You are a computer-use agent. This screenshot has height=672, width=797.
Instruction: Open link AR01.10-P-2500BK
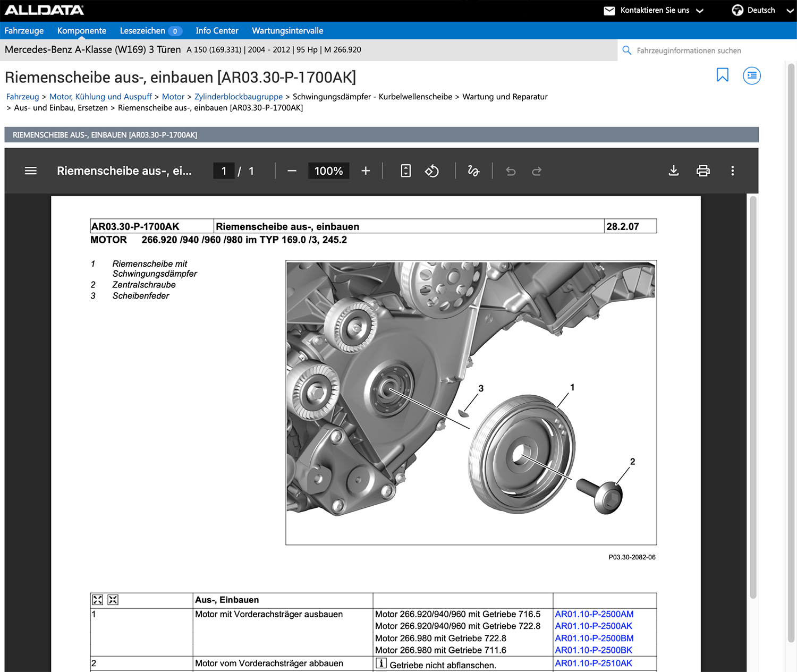click(x=593, y=650)
